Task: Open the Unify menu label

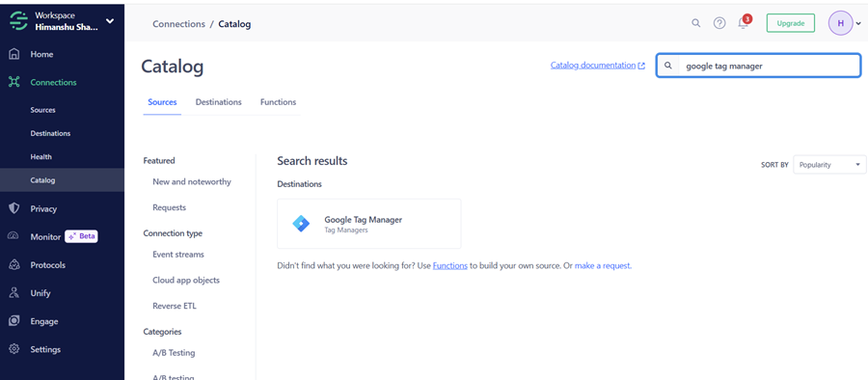Action: (x=41, y=293)
